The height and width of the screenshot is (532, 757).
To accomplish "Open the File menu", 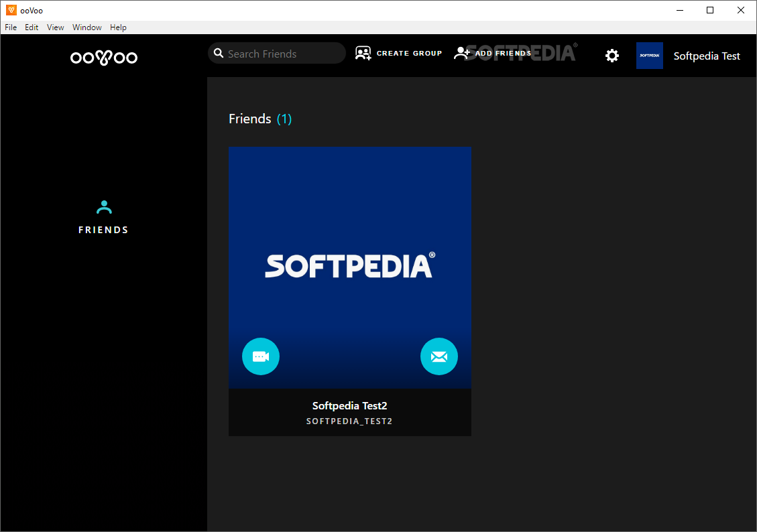I will tap(11, 27).
